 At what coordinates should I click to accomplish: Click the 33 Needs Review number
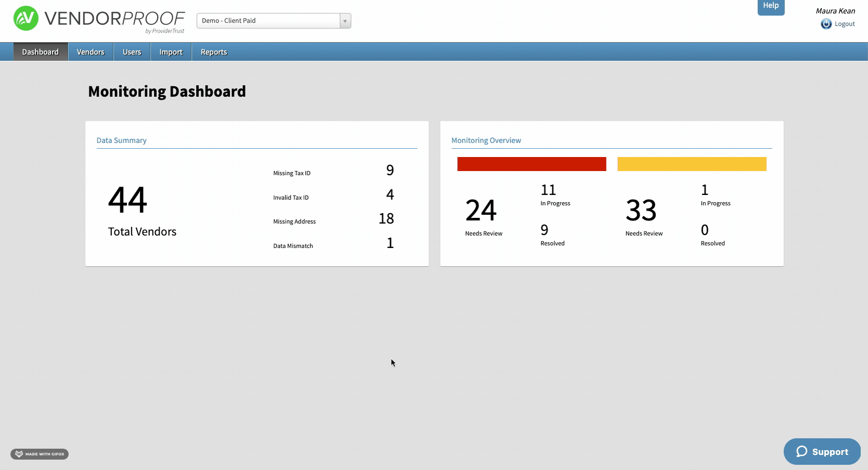641,211
